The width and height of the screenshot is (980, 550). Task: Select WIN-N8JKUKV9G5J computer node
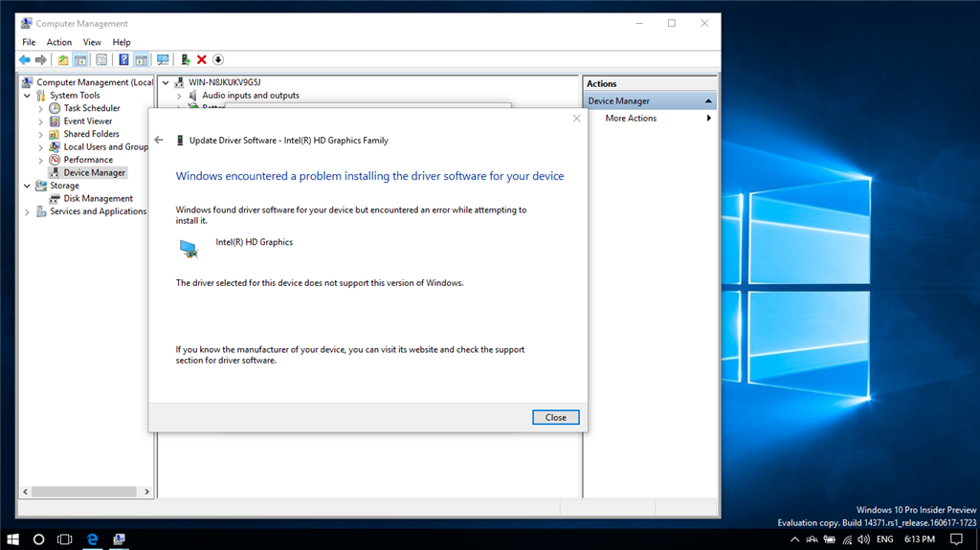224,82
